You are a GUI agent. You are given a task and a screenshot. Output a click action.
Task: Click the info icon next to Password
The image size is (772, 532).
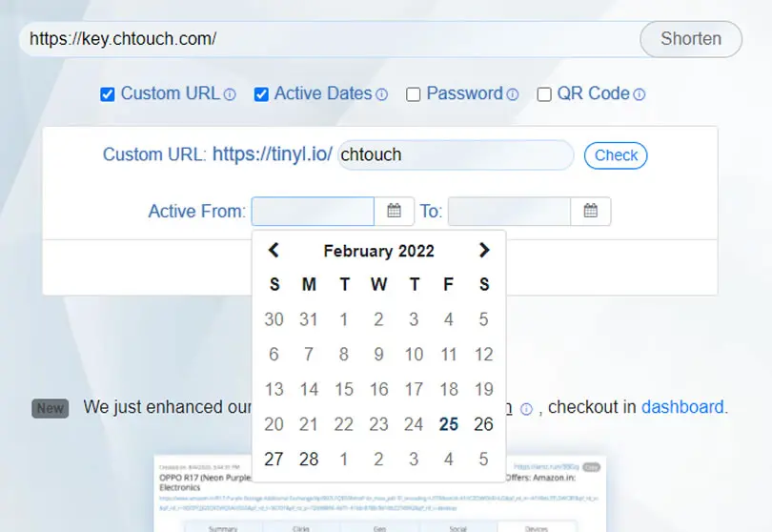coord(513,94)
